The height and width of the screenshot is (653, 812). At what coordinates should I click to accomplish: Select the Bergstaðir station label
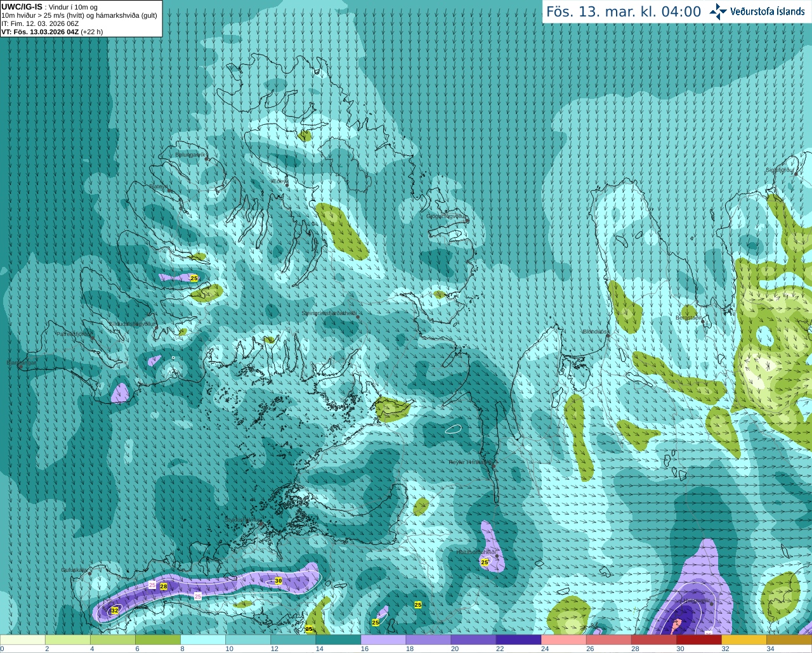tap(688, 317)
